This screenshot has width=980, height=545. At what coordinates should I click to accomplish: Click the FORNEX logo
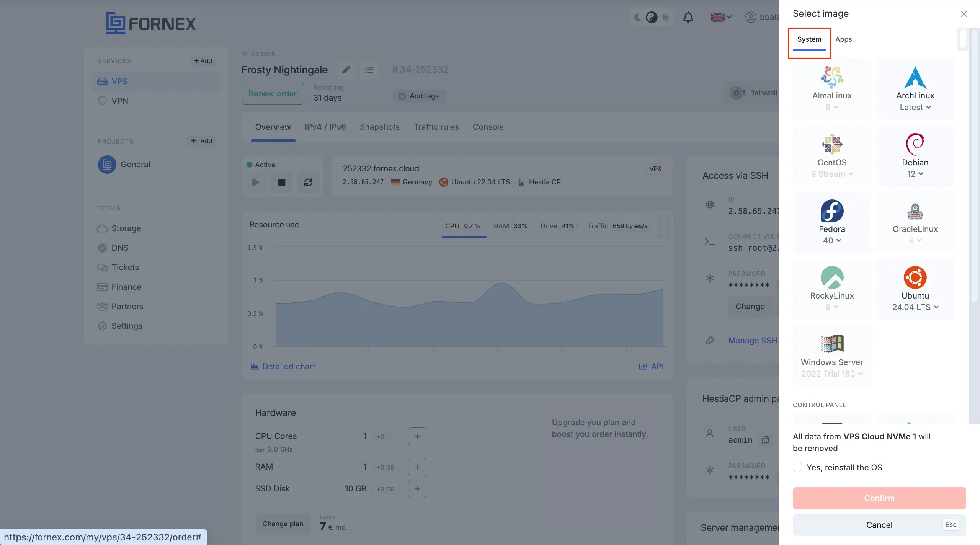click(x=151, y=23)
